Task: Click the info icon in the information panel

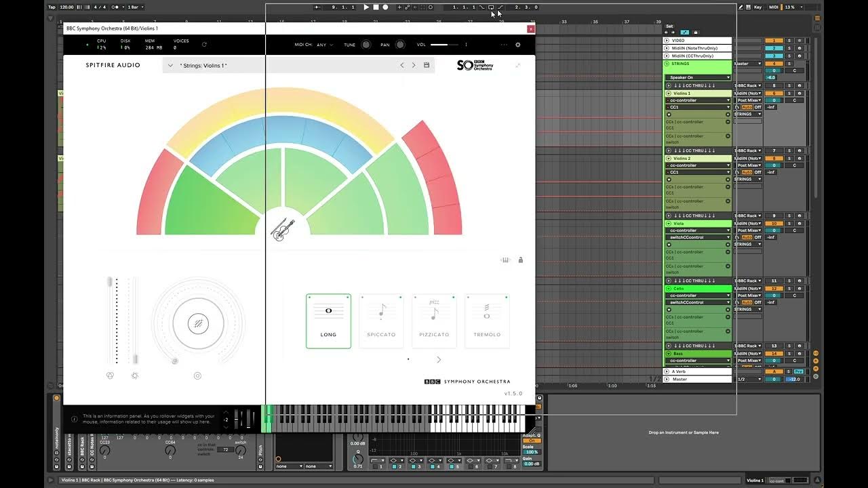Action: (75, 420)
